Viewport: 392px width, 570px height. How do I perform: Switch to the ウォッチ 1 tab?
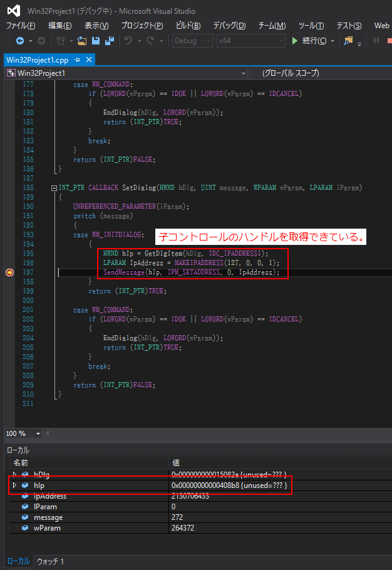tap(50, 561)
